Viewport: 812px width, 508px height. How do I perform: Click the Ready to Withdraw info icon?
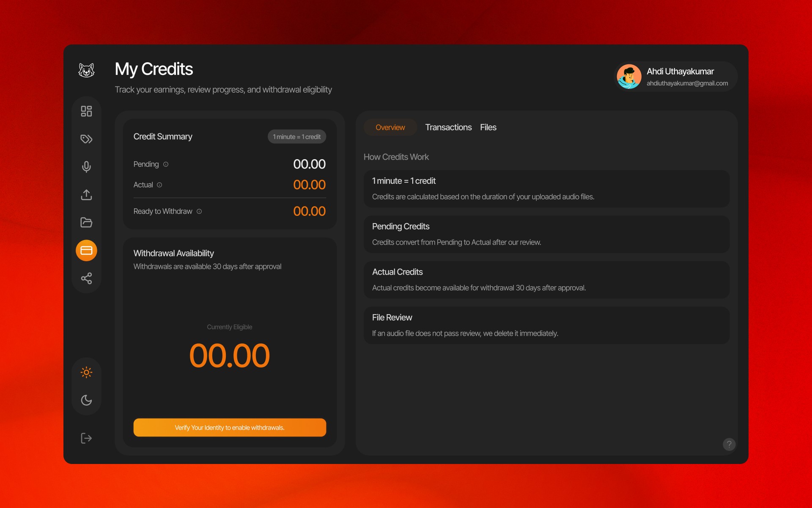[x=199, y=211]
